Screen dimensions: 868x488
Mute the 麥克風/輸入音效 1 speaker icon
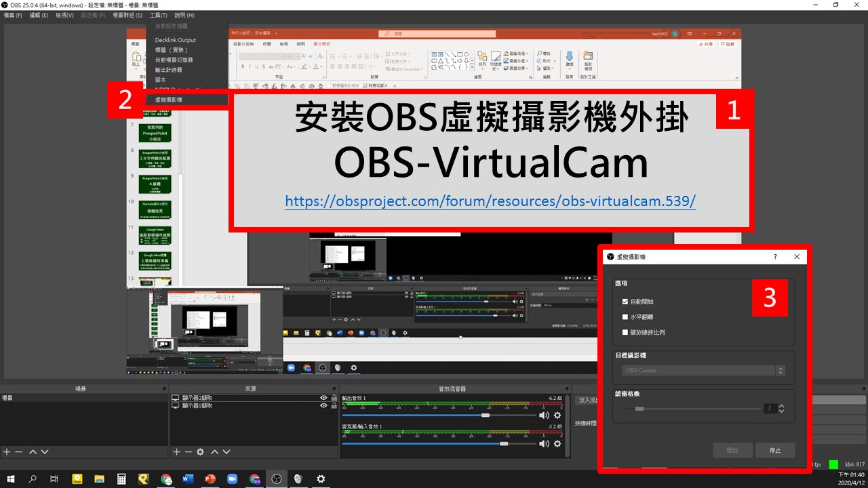[x=544, y=443]
